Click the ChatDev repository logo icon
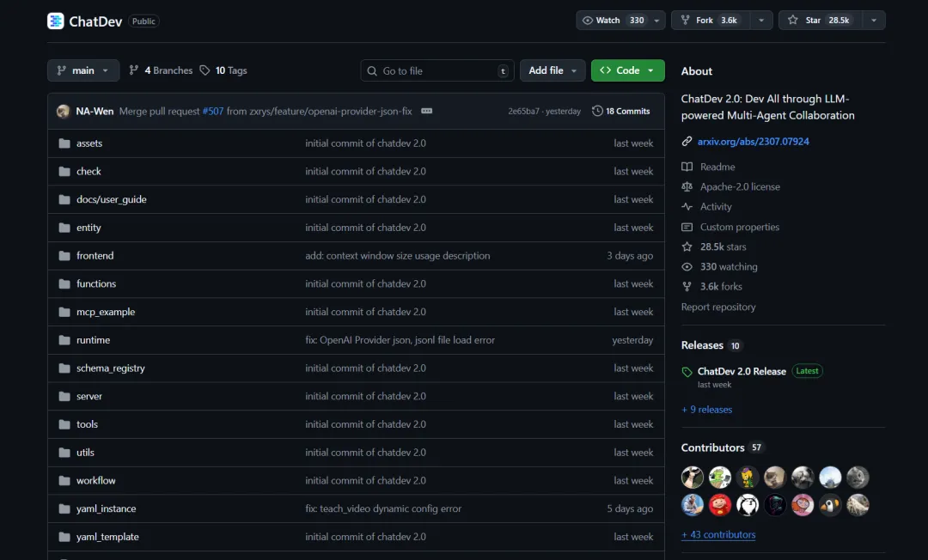Viewport: 928px width, 560px height. (x=56, y=21)
